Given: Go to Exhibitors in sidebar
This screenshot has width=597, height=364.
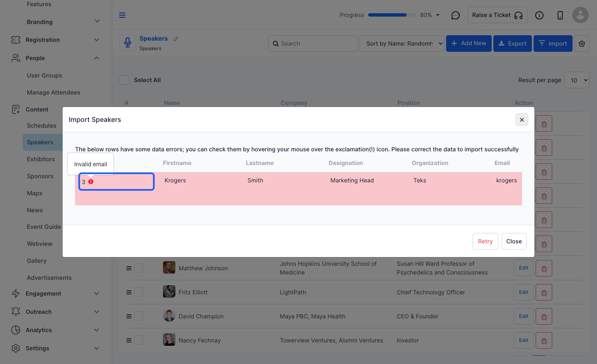Looking at the screenshot, I should [41, 159].
